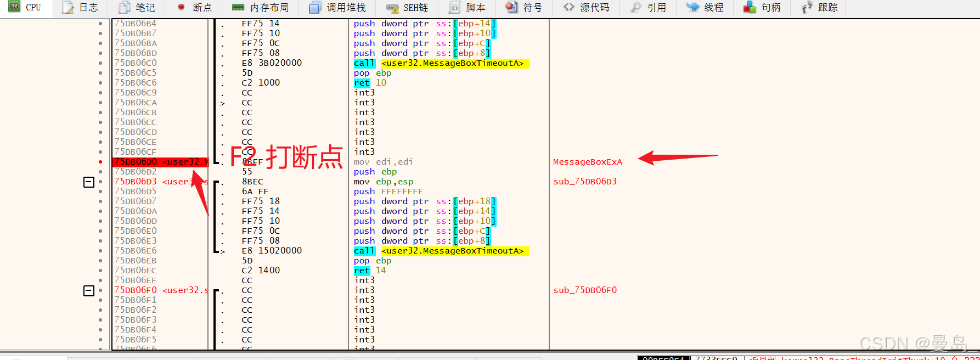Select the 'pop ebp' instruction at 75DB06EB

coord(373,261)
